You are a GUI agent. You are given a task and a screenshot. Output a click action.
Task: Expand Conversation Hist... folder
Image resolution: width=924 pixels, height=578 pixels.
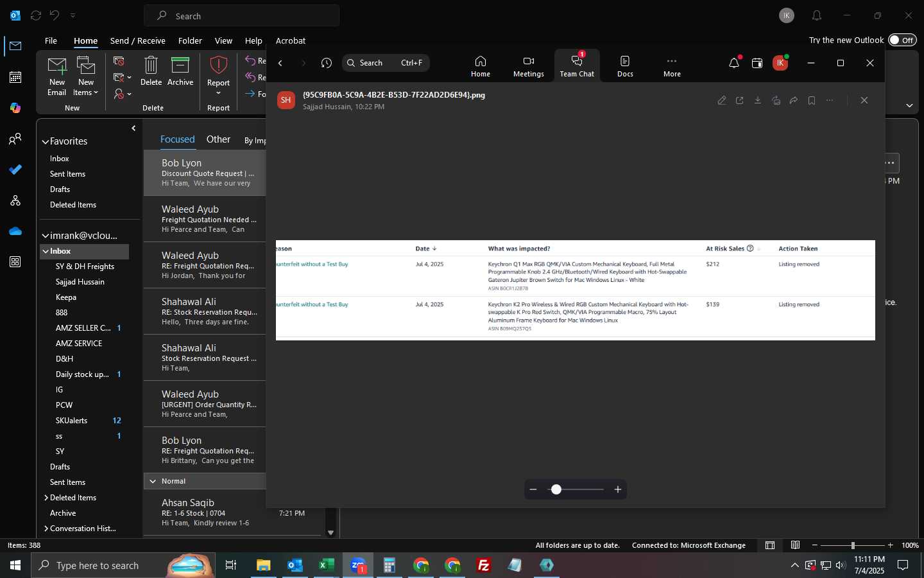46,529
